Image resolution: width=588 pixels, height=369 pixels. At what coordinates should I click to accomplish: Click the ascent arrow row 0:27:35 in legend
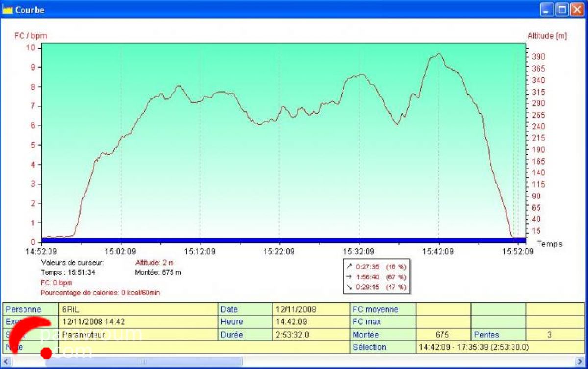point(376,267)
